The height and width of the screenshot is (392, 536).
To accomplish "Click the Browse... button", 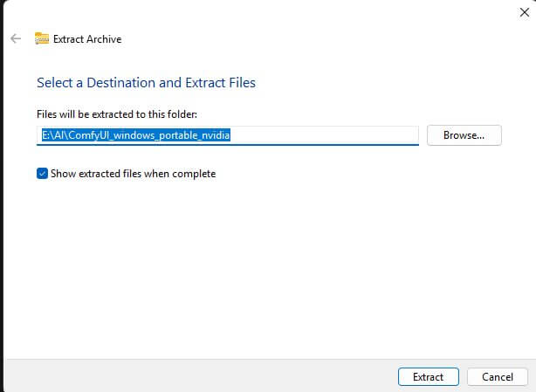I will (x=464, y=135).
